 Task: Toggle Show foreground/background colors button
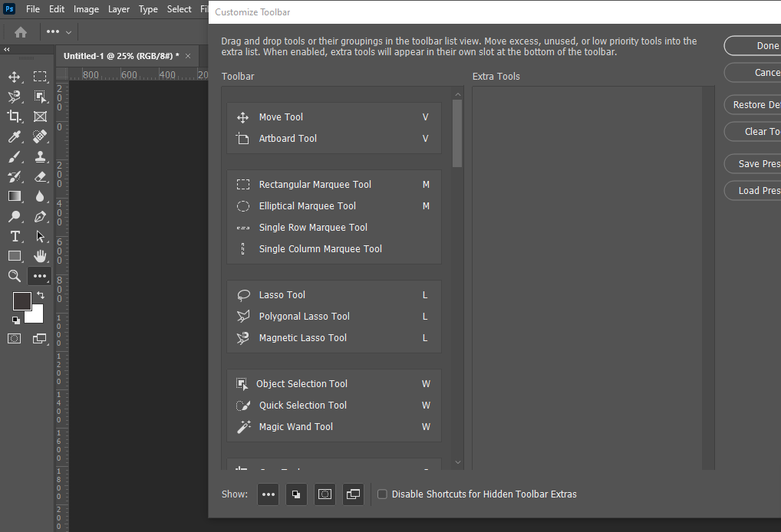[x=296, y=494]
